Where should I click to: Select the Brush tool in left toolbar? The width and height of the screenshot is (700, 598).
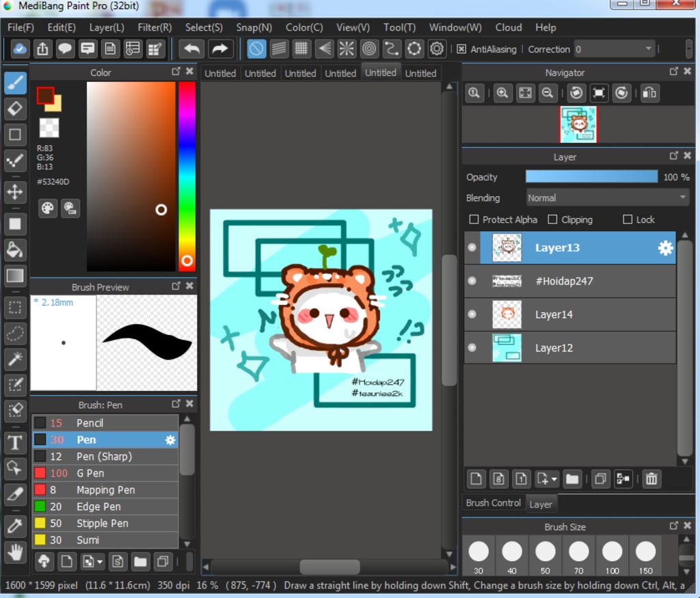coord(15,83)
